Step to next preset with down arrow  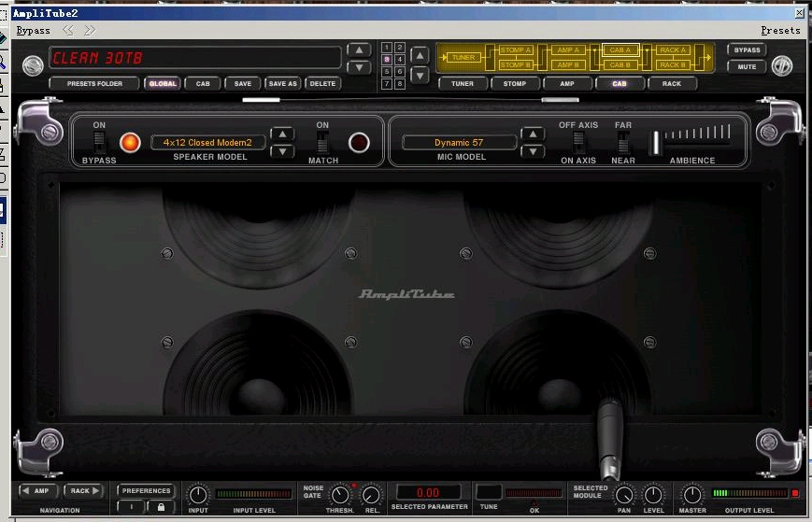point(359,68)
